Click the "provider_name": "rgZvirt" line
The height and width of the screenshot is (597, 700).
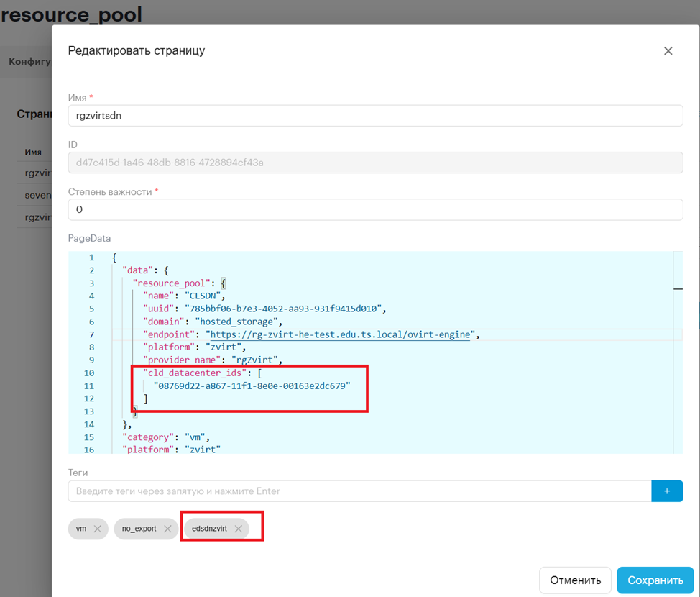(213, 360)
